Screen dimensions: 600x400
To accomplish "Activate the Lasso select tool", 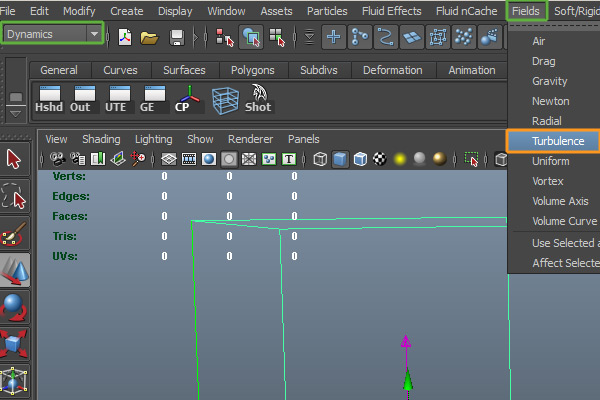I will pyautogui.click(x=14, y=196).
